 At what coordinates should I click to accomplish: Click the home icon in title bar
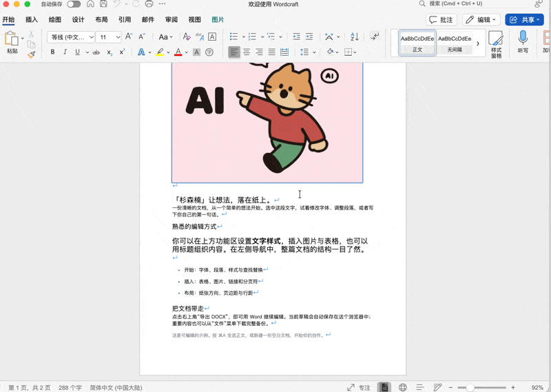(x=90, y=4)
